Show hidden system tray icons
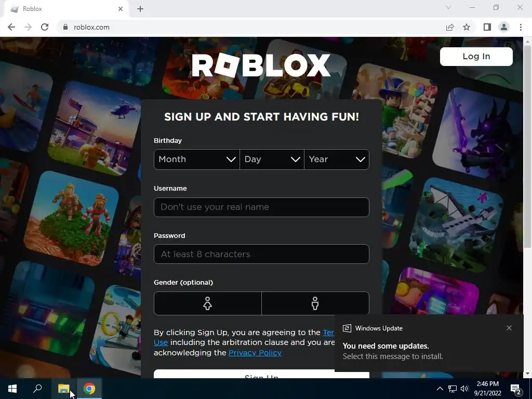This screenshot has height=399, width=532. pyautogui.click(x=440, y=389)
